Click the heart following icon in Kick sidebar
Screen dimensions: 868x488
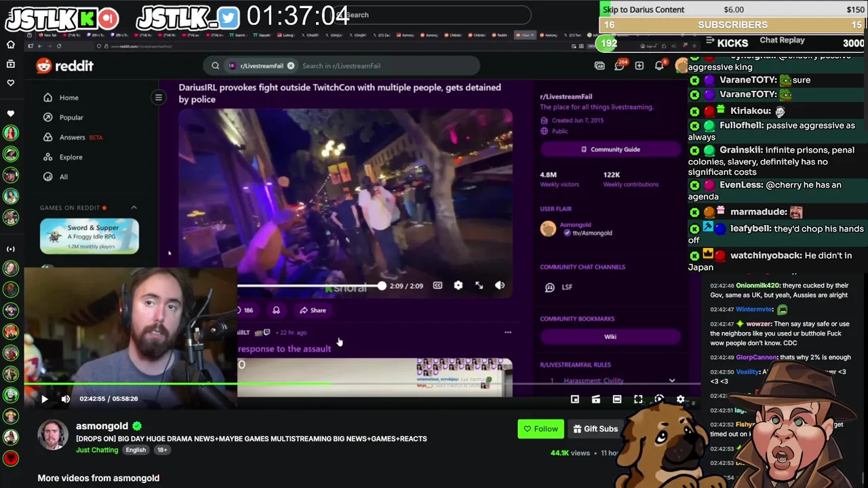[x=10, y=83]
